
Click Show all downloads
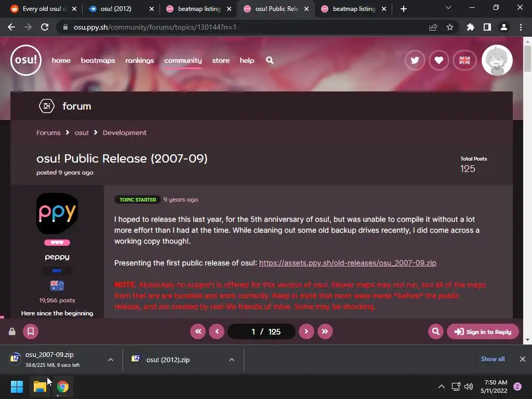493,359
